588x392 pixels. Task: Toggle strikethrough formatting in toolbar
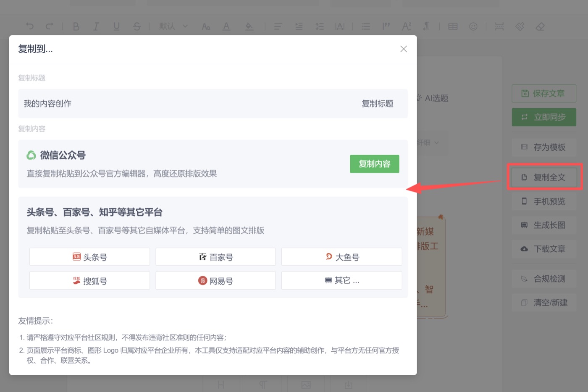coord(137,26)
